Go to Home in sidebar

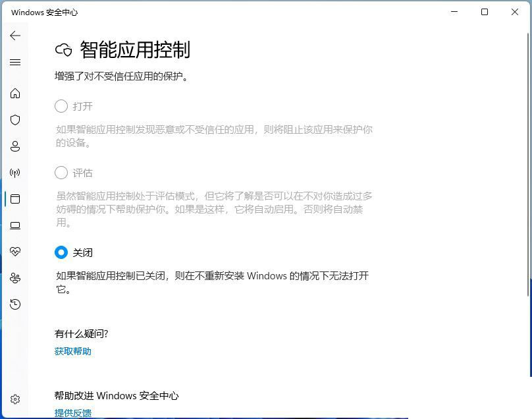point(15,94)
